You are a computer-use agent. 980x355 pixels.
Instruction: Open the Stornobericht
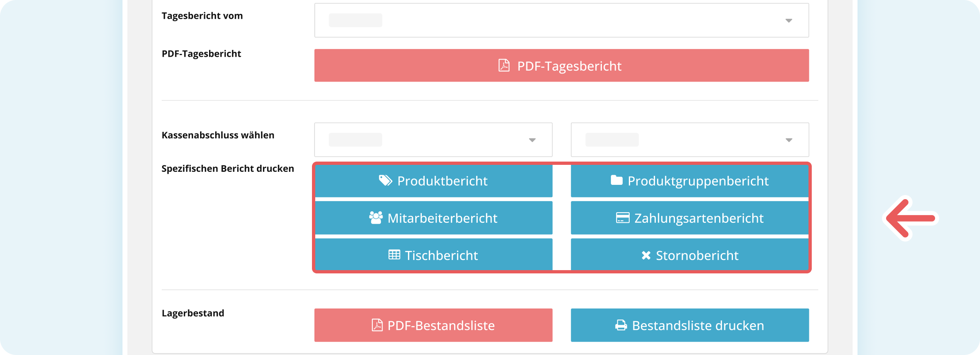[x=689, y=255]
